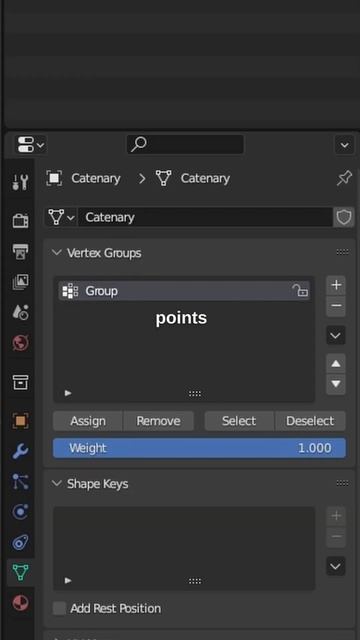Viewport: 360px width, 640px height.
Task: Adjust the Weight slider
Action: (199, 448)
